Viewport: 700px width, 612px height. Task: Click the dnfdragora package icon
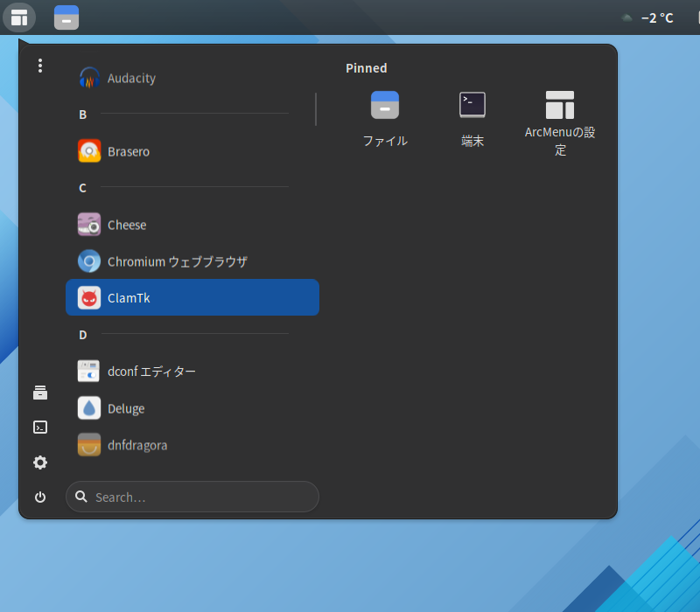(89, 444)
